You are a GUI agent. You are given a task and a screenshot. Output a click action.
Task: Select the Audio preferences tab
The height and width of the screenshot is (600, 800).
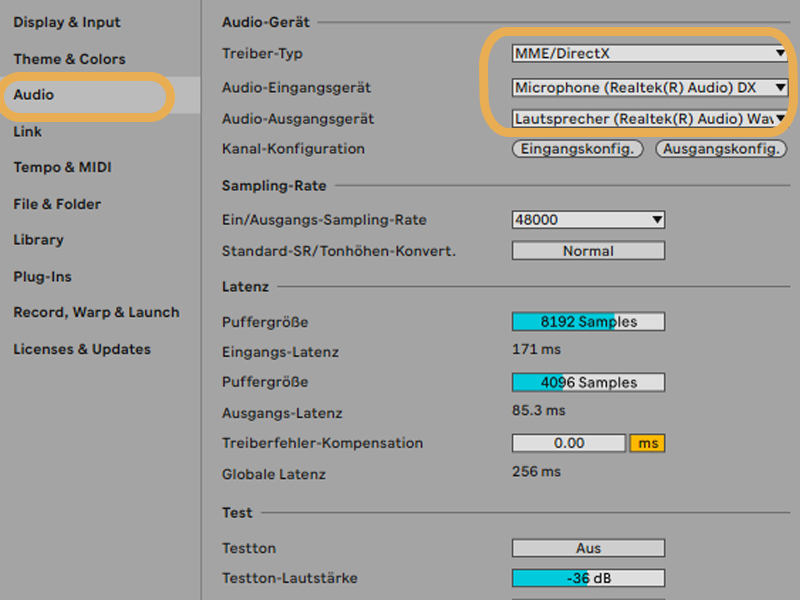(34, 95)
